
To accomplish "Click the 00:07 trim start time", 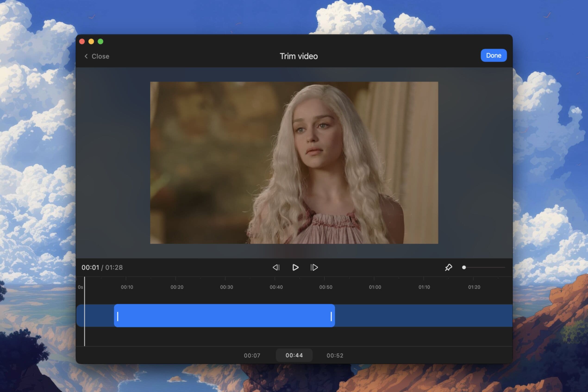I will tap(252, 355).
